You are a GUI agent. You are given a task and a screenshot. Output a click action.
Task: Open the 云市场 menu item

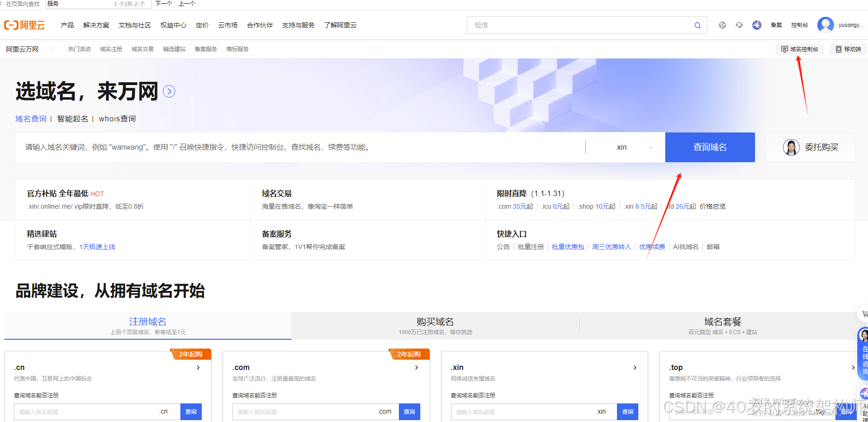click(227, 25)
